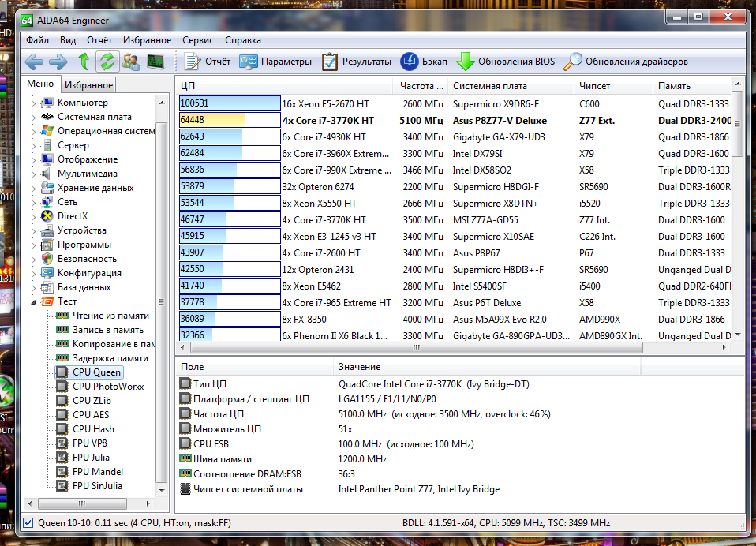Screen dimensions: 756x546
Task: Open the Отчёт report toolbar button
Action: click(x=208, y=62)
